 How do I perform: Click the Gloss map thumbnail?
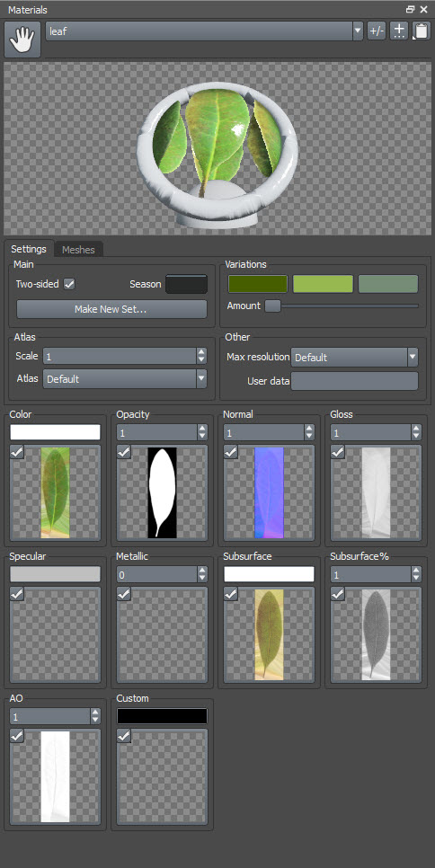tap(376, 492)
